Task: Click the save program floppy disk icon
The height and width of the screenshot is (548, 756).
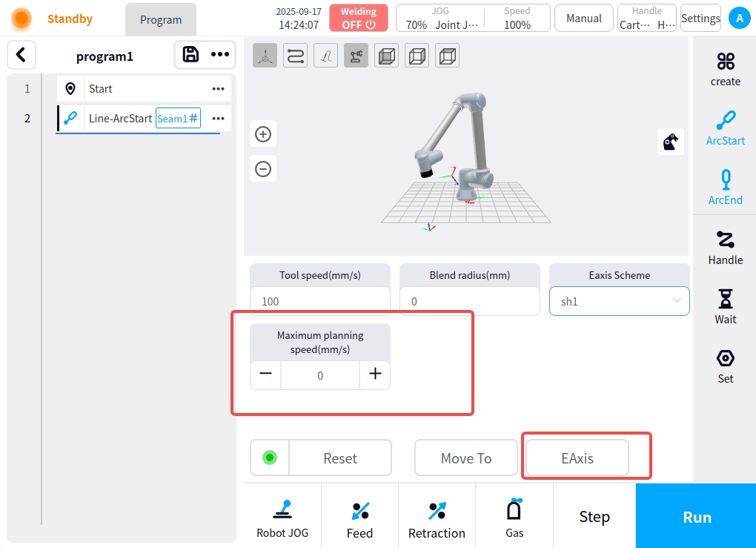Action: click(190, 54)
